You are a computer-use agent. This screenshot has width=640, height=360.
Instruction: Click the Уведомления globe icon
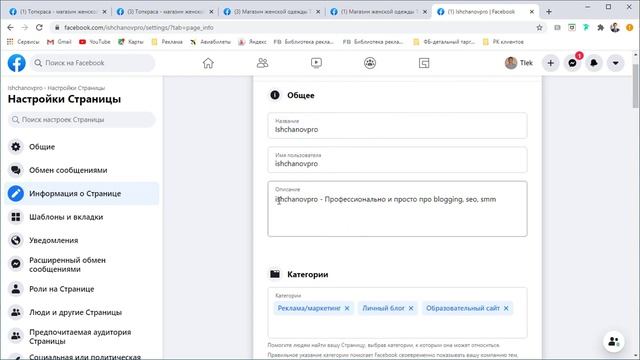click(16, 240)
